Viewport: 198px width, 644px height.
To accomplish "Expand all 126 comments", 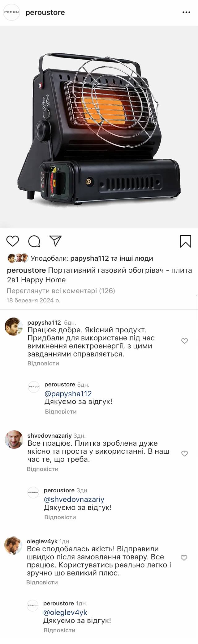I will pyautogui.click(x=61, y=291).
